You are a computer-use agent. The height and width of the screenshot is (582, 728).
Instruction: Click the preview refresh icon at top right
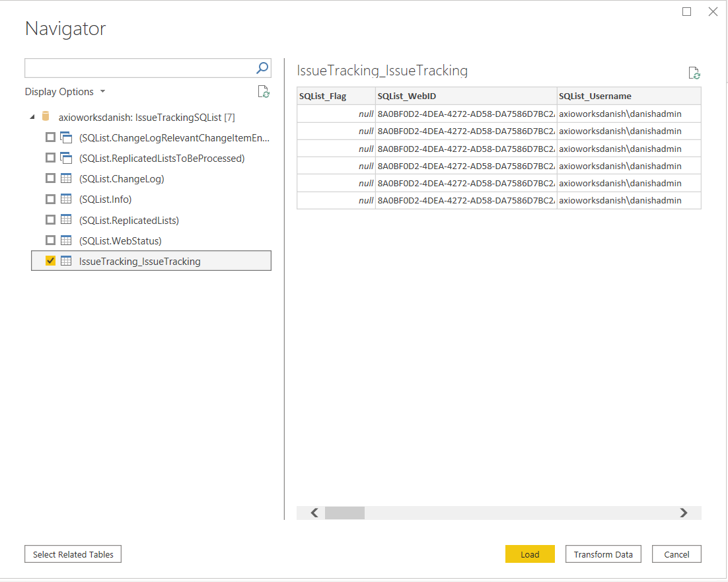click(x=694, y=73)
